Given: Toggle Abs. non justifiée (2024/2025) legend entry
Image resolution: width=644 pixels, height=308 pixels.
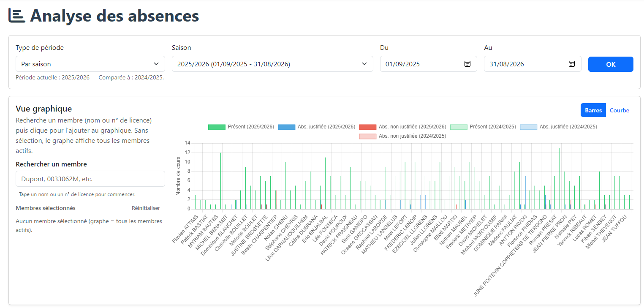Looking at the screenshot, I should click(x=402, y=136).
